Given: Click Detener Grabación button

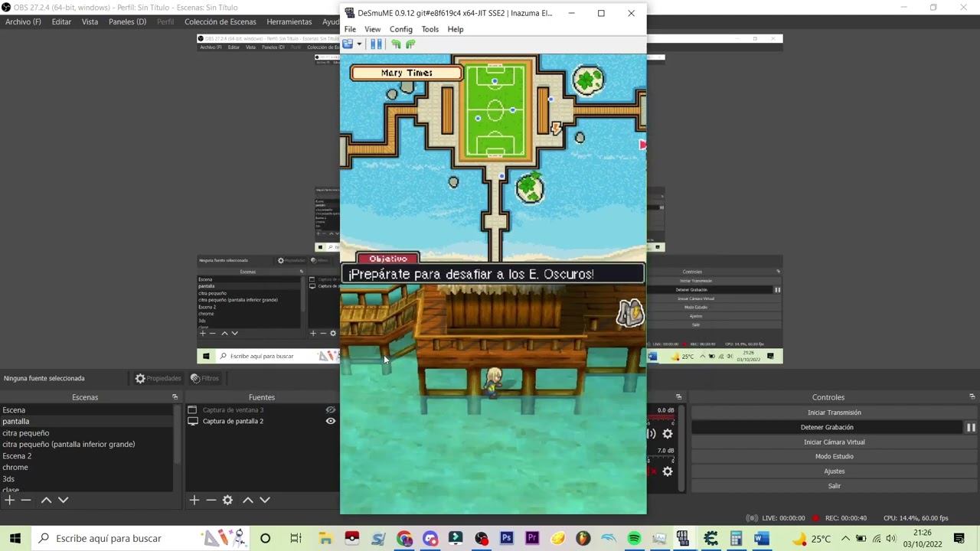Looking at the screenshot, I should 827,428.
